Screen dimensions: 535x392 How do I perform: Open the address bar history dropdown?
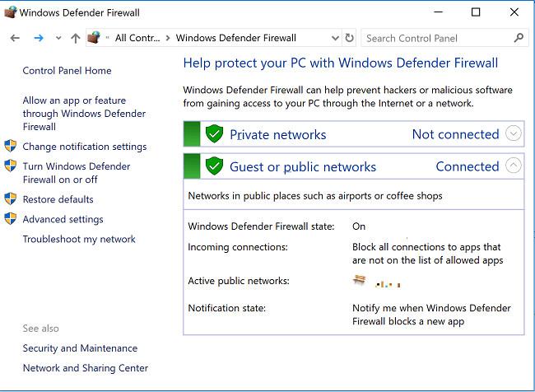click(x=335, y=38)
